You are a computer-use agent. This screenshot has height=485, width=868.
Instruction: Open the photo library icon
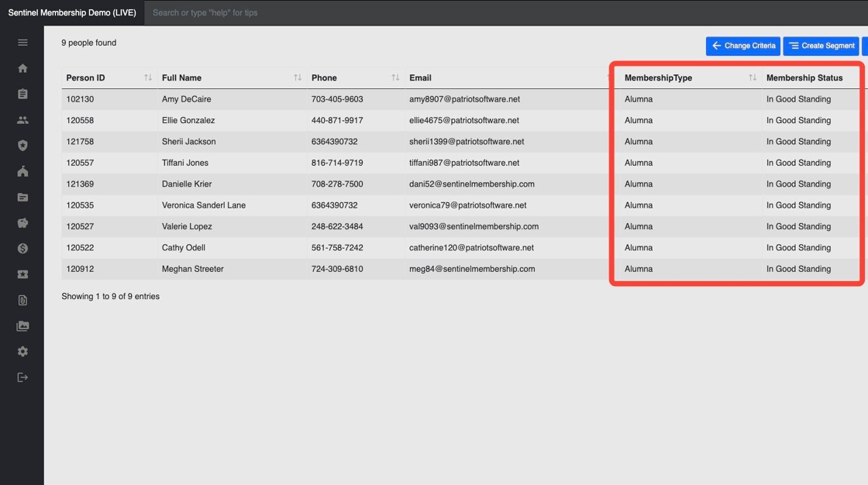pyautogui.click(x=22, y=325)
